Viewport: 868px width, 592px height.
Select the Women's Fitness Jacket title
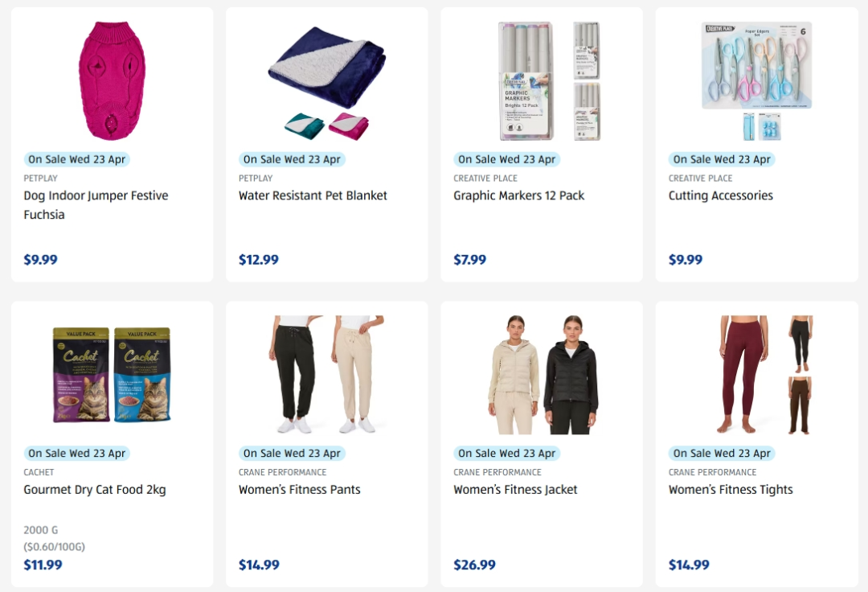coord(515,490)
